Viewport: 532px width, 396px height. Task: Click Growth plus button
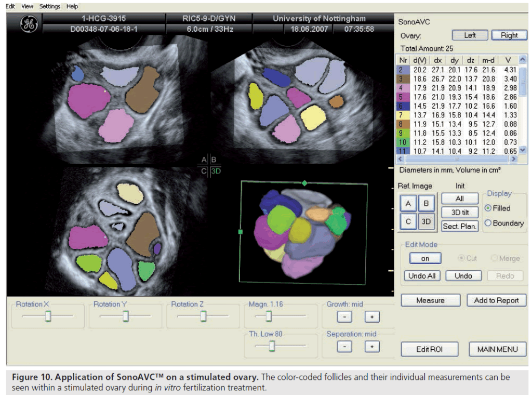click(x=372, y=317)
